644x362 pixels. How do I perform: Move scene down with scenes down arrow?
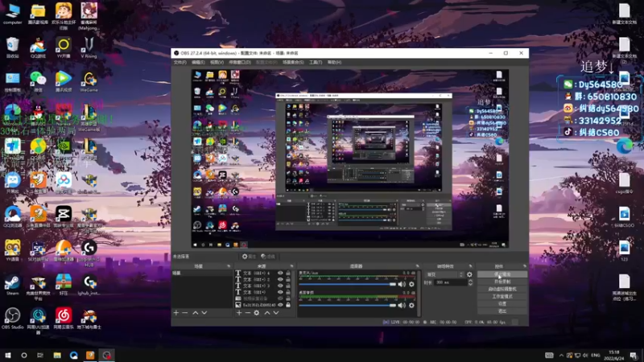pos(204,313)
